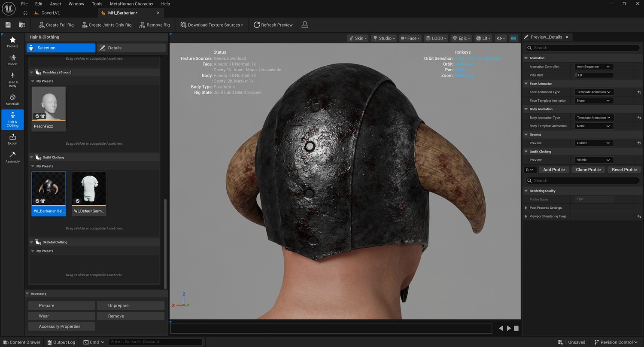The width and height of the screenshot is (644, 347).
Task: Click the Play Rate value field
Action: pyautogui.click(x=594, y=75)
